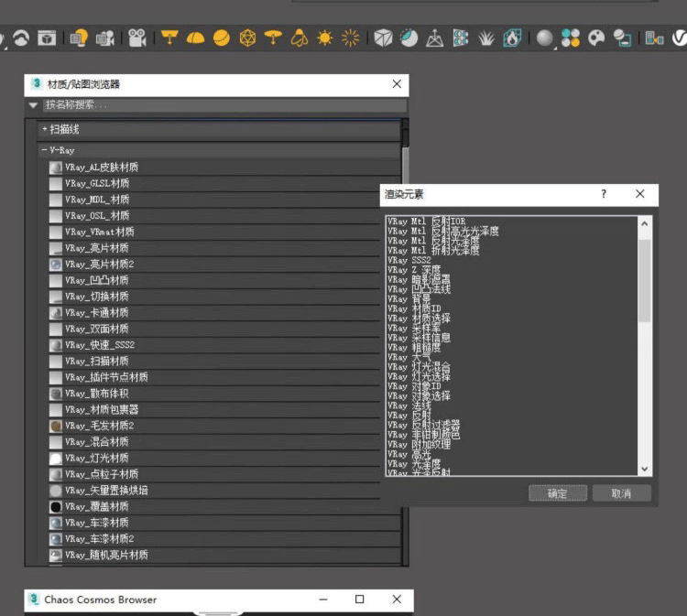
Task: Click the 按名称搜索 search field
Action: [x=224, y=105]
